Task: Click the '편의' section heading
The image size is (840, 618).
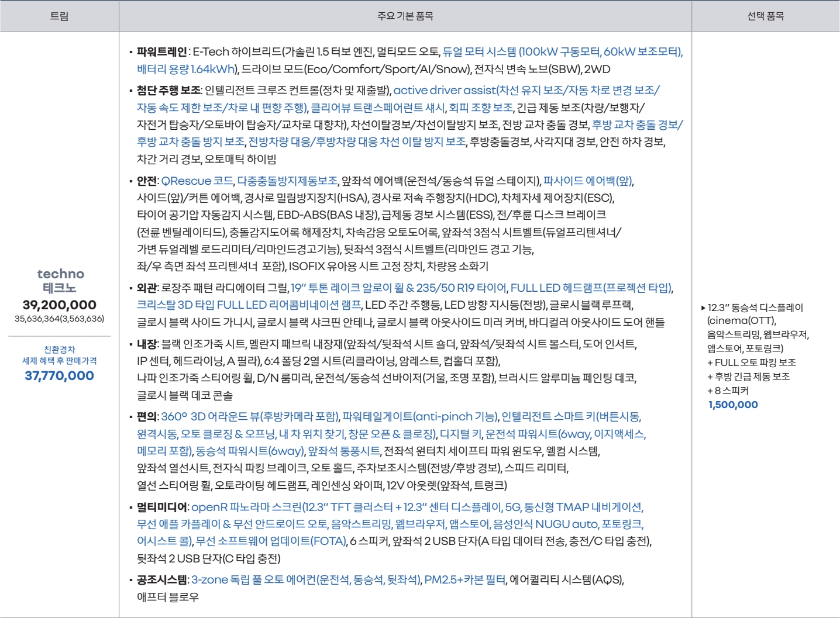Action: click(146, 417)
